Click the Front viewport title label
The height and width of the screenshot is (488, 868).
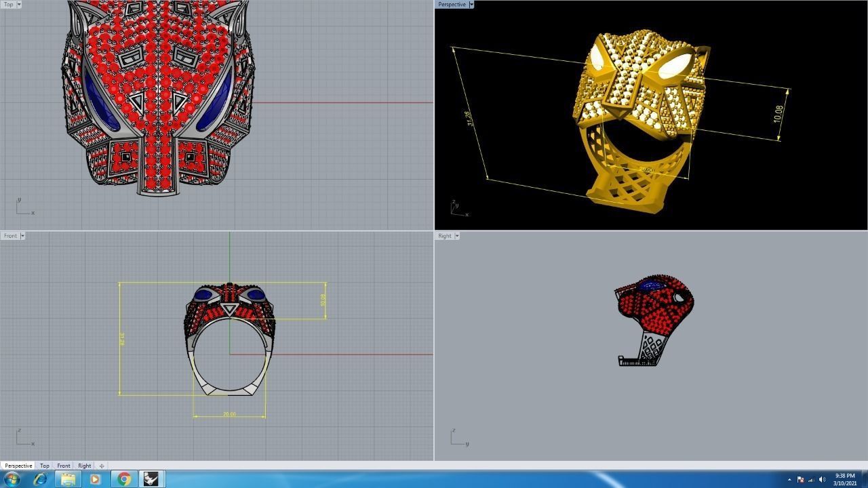click(10, 236)
